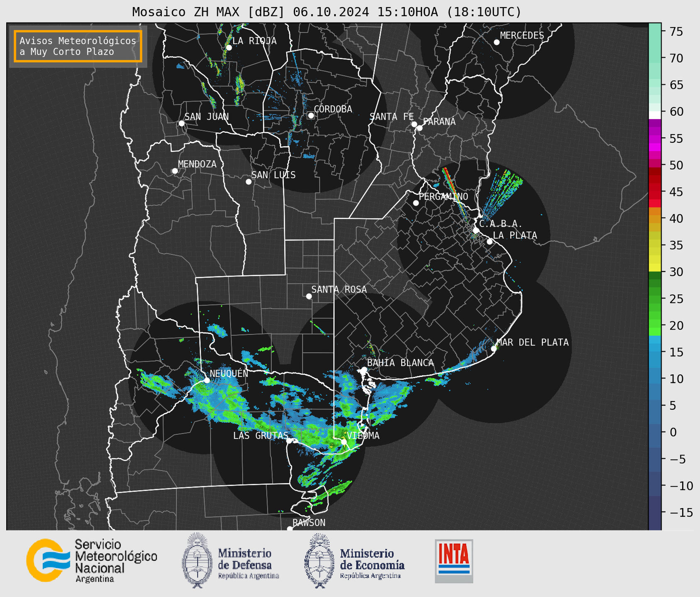This screenshot has width=700, height=597.
Task: Click the SANTA ROSA map label
Action: click(x=339, y=289)
